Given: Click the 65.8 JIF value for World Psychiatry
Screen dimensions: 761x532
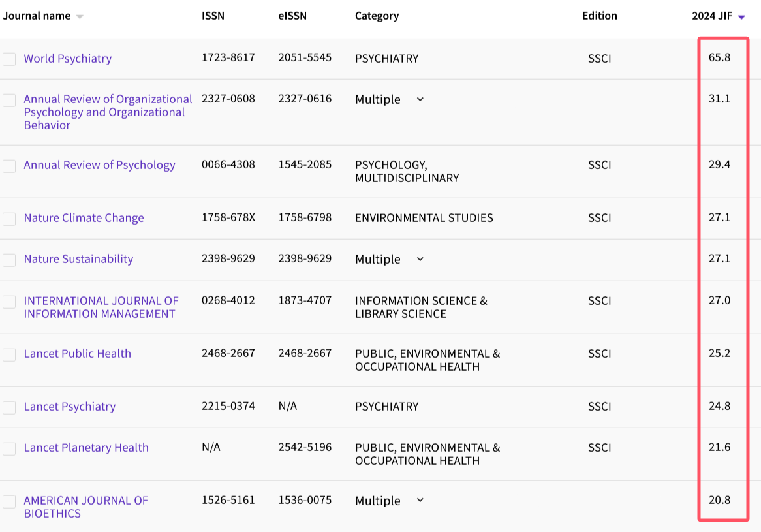Looking at the screenshot, I should click(x=719, y=57).
